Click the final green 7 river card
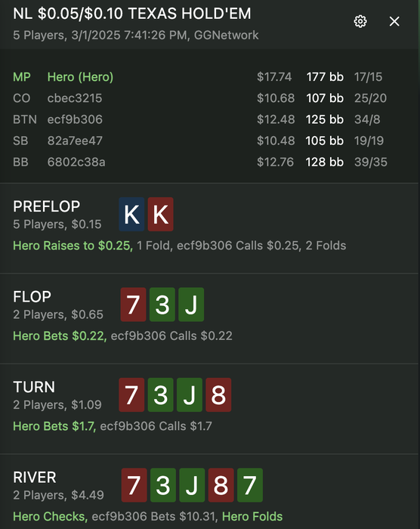Viewport: 420px width, 529px height. (250, 485)
